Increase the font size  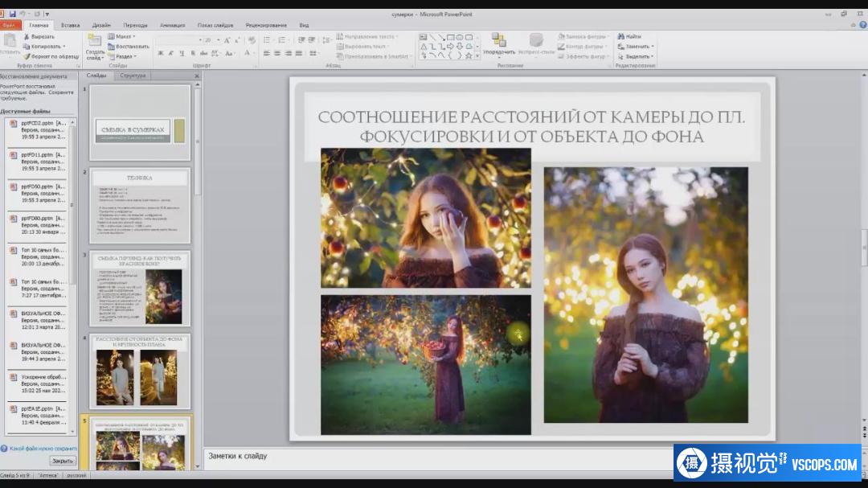pos(227,40)
